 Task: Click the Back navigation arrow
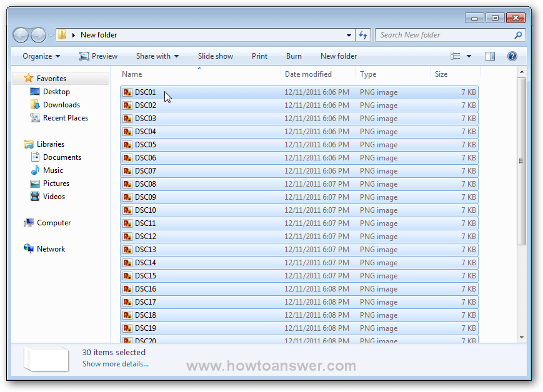(21, 35)
